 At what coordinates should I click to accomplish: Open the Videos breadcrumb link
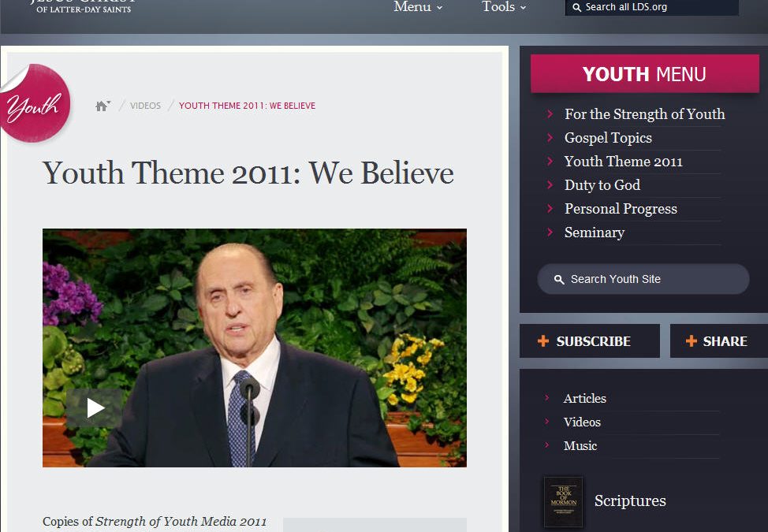[x=145, y=106]
